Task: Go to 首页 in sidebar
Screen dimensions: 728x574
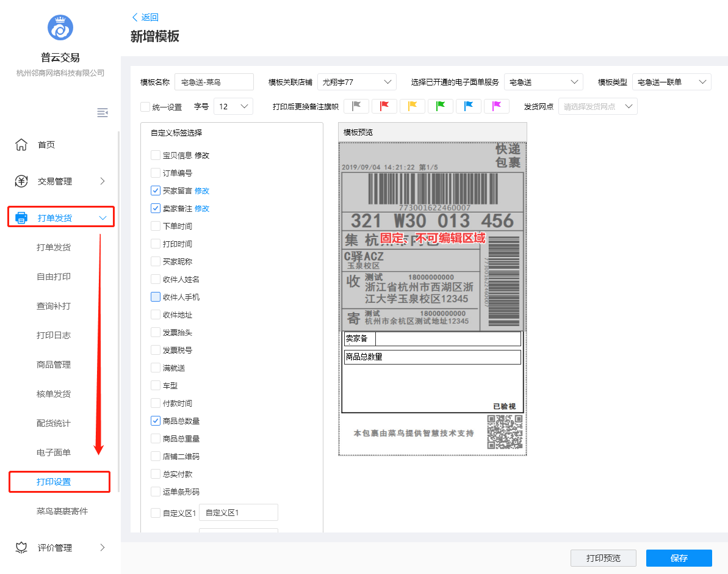Action: coord(46,145)
